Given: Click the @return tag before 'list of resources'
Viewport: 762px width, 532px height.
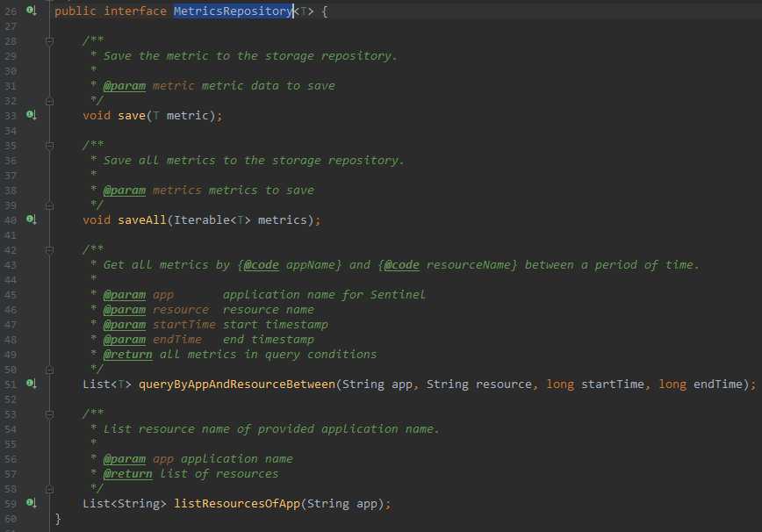Looking at the screenshot, I should 128,474.
